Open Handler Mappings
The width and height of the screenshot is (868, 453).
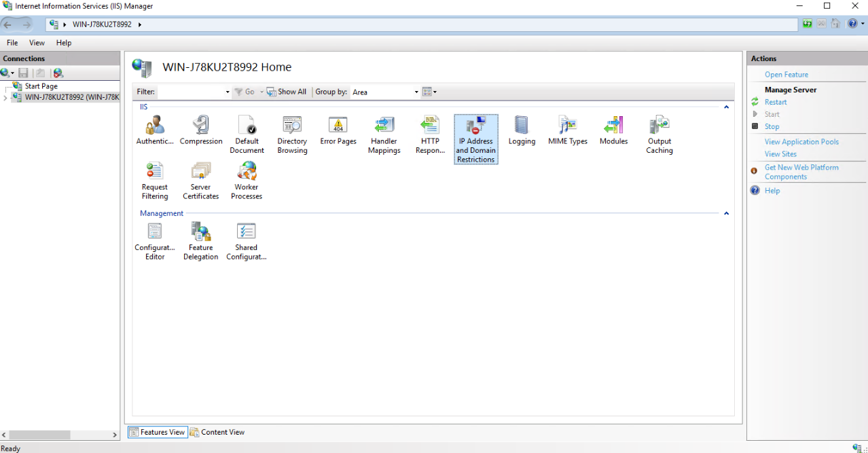384,134
